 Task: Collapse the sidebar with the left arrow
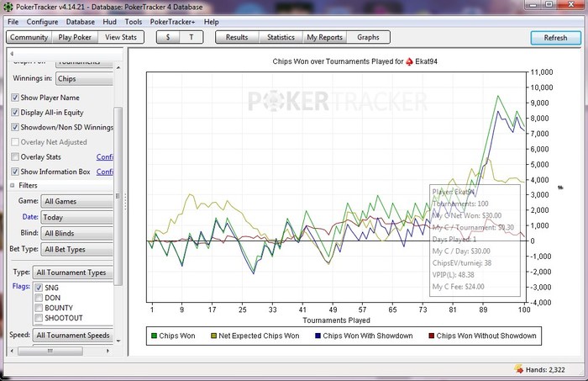(x=12, y=53)
